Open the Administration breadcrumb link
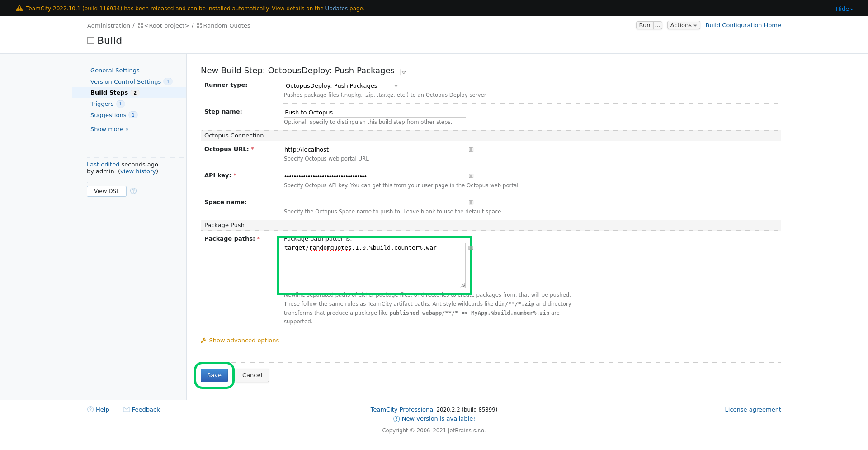Image resolution: width=868 pixels, height=450 pixels. (x=108, y=25)
